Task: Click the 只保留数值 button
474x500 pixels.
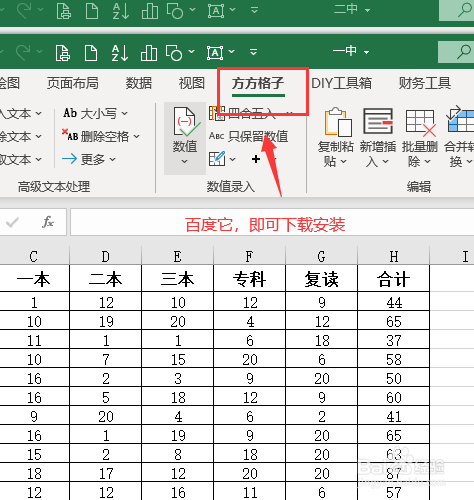Action: coord(249,136)
